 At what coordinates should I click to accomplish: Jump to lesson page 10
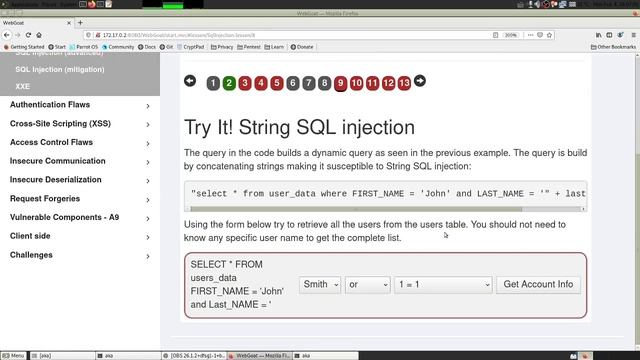[x=356, y=83]
